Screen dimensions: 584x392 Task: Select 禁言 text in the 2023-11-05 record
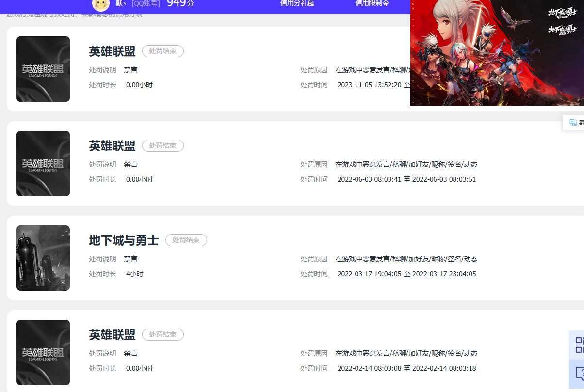click(x=130, y=70)
